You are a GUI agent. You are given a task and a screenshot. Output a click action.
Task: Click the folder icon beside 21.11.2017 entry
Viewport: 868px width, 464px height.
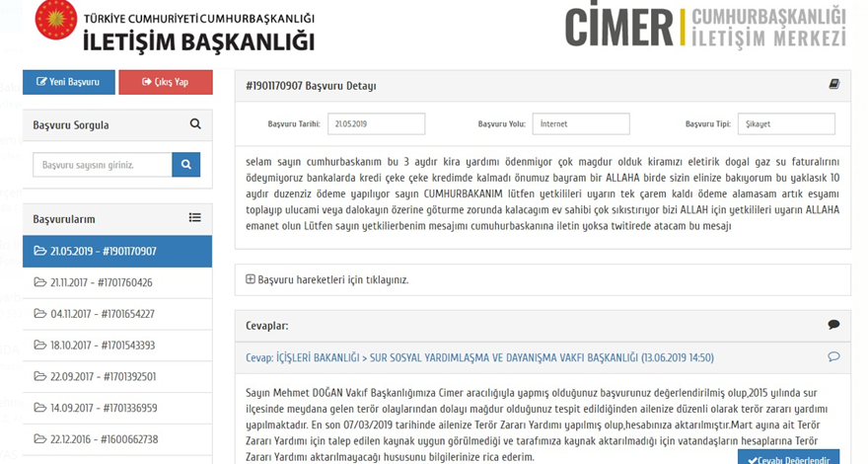click(x=39, y=282)
